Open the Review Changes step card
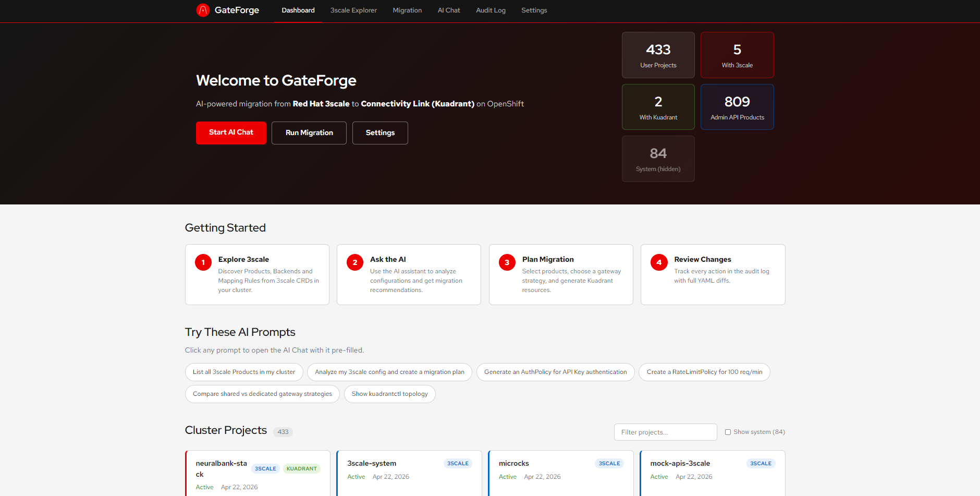 click(713, 274)
